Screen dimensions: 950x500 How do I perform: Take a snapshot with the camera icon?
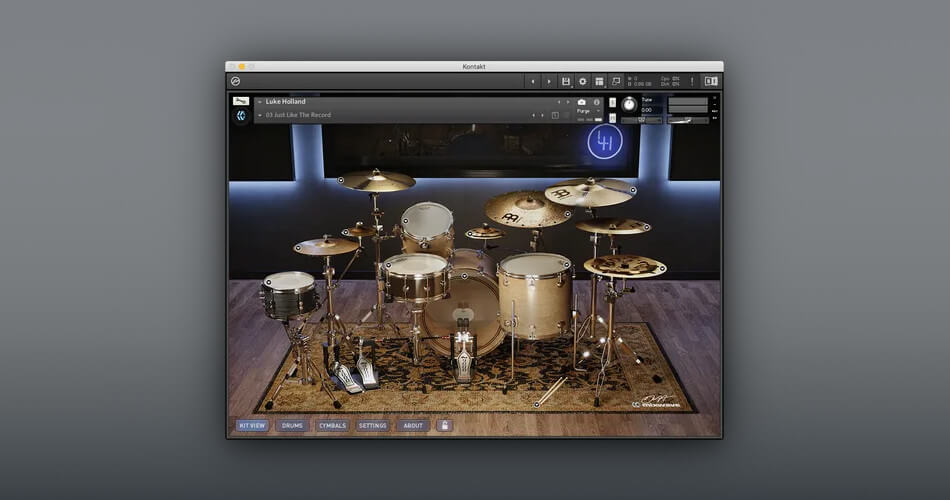tap(582, 102)
